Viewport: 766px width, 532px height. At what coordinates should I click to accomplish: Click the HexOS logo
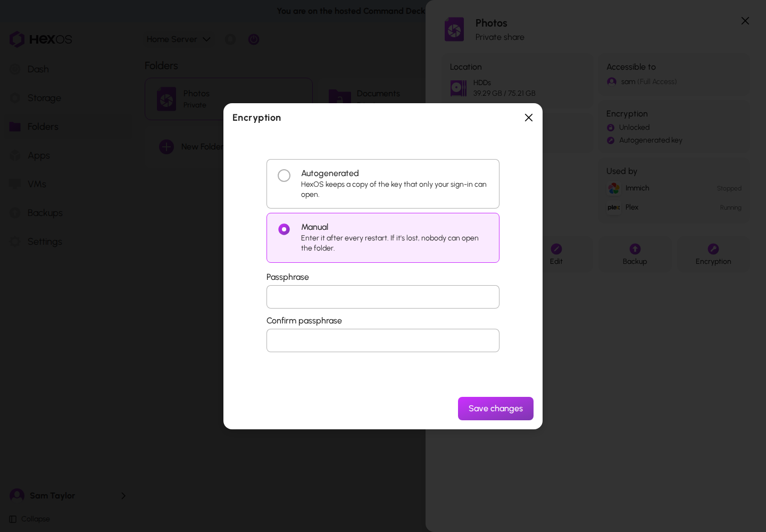tap(41, 39)
